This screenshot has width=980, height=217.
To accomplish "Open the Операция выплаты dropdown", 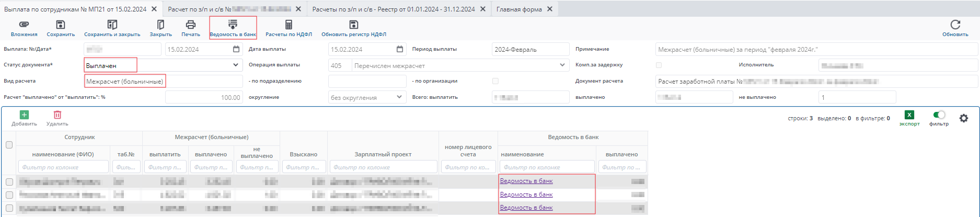I will pos(562,65).
